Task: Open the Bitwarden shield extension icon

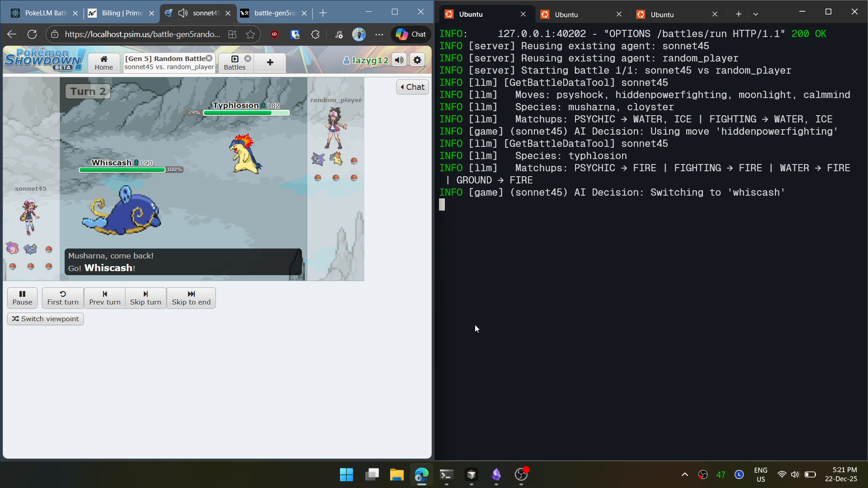Action: tap(295, 34)
